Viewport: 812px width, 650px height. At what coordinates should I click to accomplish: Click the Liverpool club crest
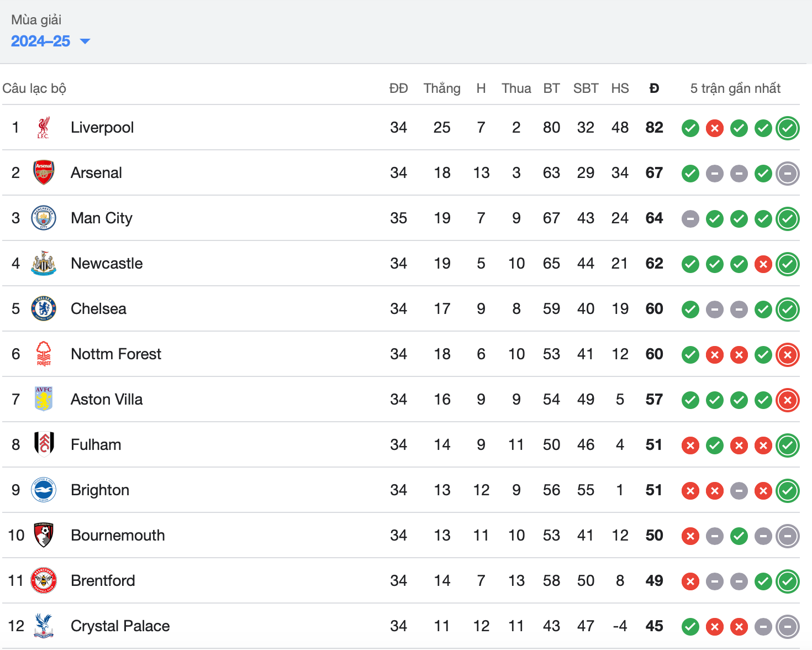tap(44, 128)
